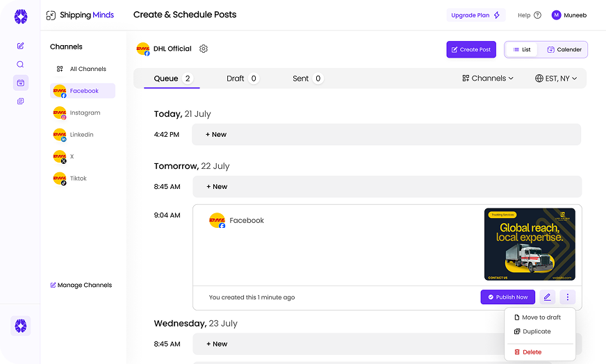Open the DHL Official settings gear
606x364 pixels.
tap(204, 49)
